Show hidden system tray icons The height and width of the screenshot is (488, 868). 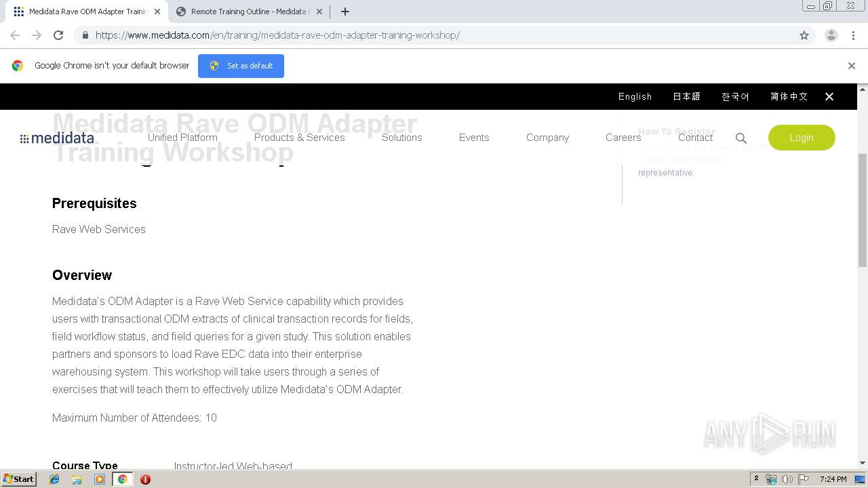(756, 479)
